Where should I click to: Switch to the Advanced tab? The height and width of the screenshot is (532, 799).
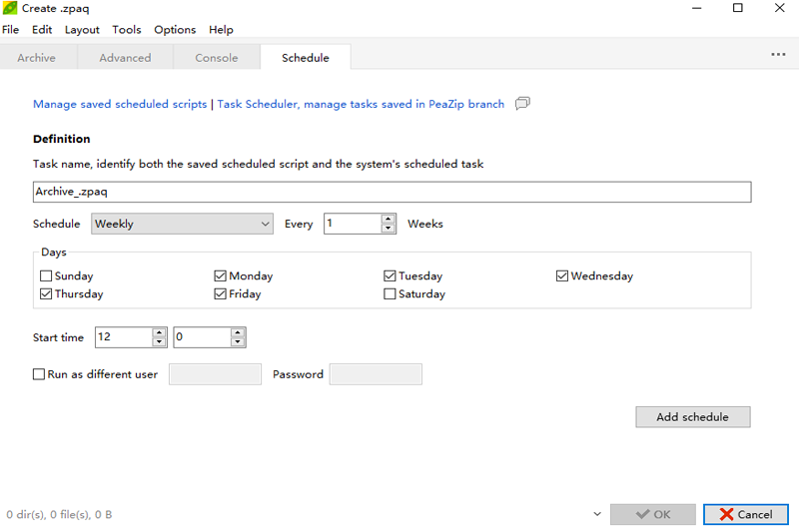(x=125, y=58)
